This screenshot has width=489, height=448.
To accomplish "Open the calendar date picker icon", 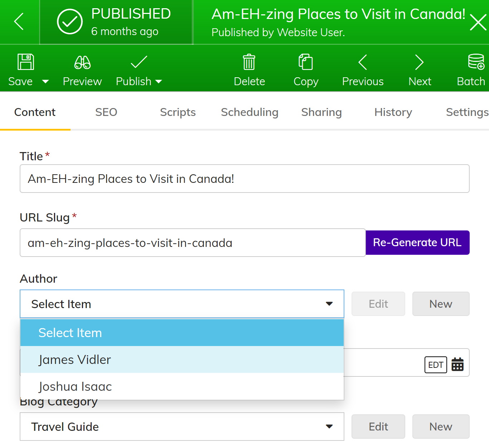I will tap(458, 365).
